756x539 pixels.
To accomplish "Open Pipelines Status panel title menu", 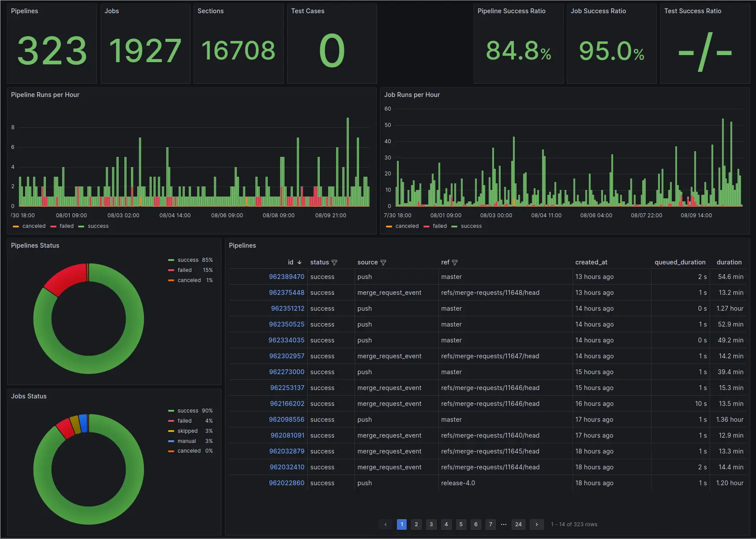I will point(35,245).
